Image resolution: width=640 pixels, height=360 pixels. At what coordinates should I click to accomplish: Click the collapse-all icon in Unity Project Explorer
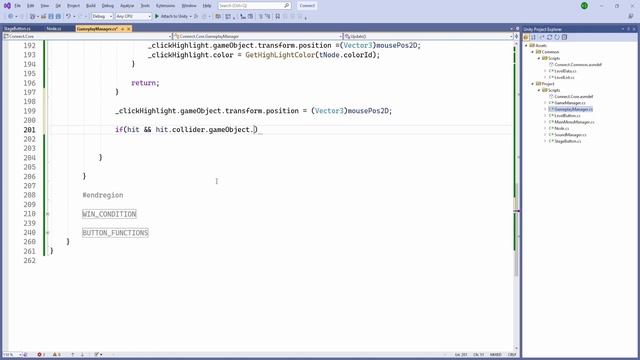(x=564, y=37)
